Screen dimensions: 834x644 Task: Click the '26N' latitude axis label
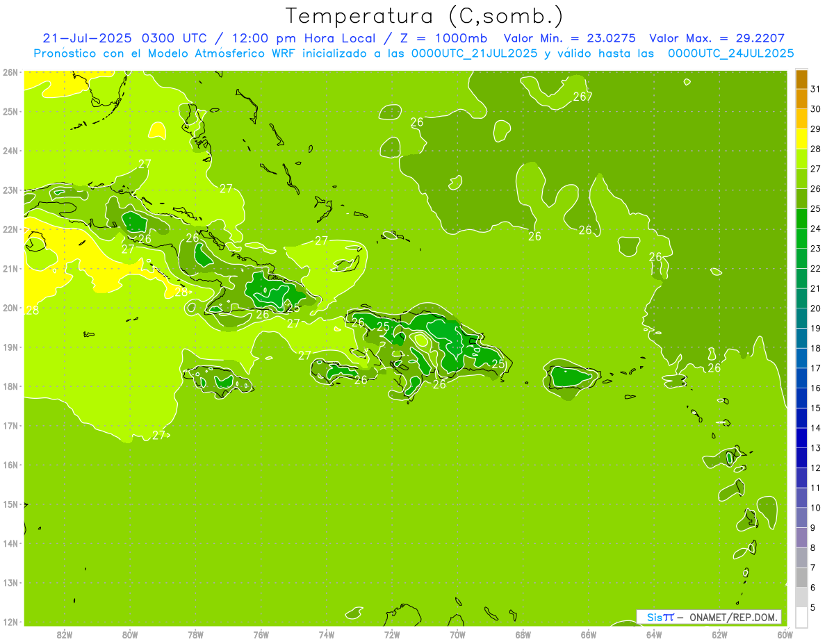click(10, 72)
